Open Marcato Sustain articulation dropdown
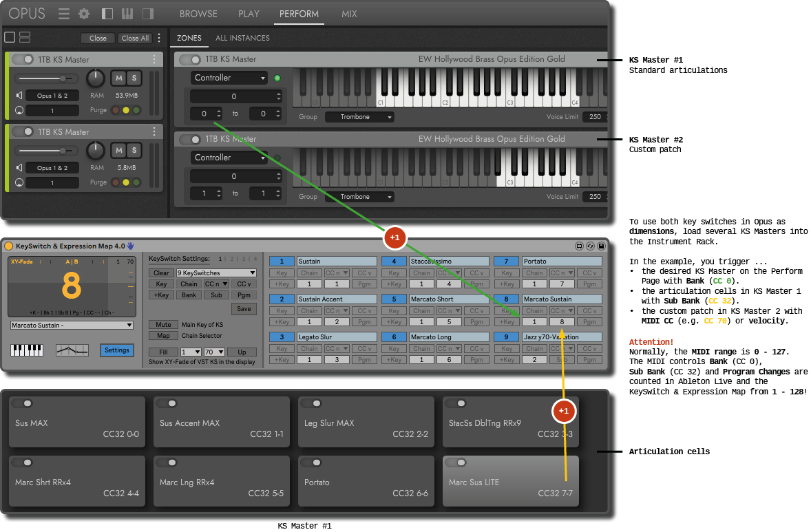This screenshot has width=811, height=532. coord(72,326)
